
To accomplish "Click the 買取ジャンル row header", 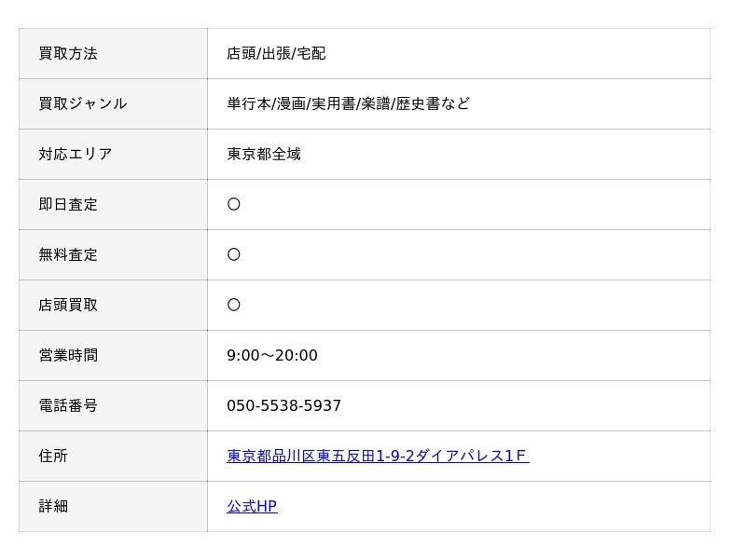I will click(83, 103).
